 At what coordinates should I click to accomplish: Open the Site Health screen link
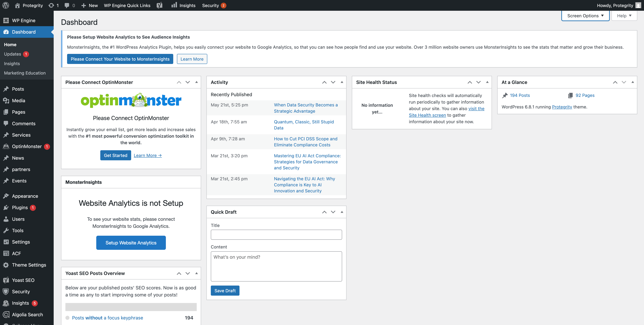pyautogui.click(x=427, y=115)
